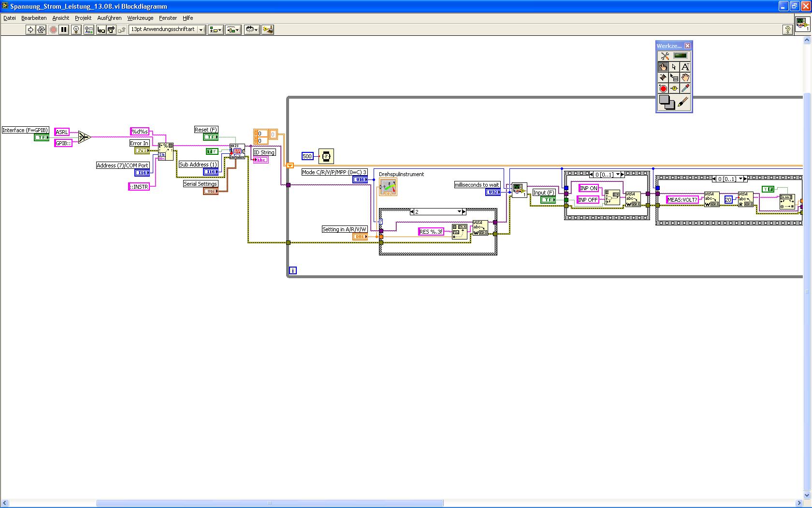
Task: Click the foreground/background color swatches
Action: [667, 102]
